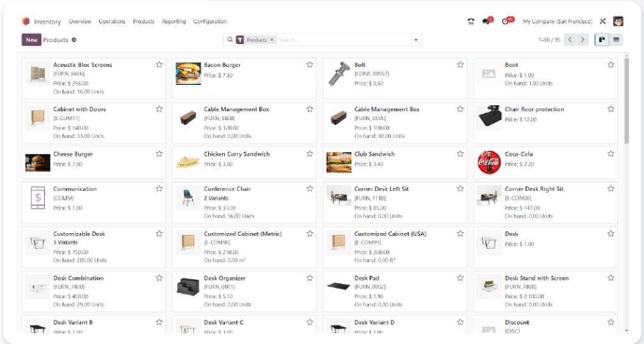This screenshot has width=644, height=344.
Task: Go to next page of products
Action: (x=582, y=40)
